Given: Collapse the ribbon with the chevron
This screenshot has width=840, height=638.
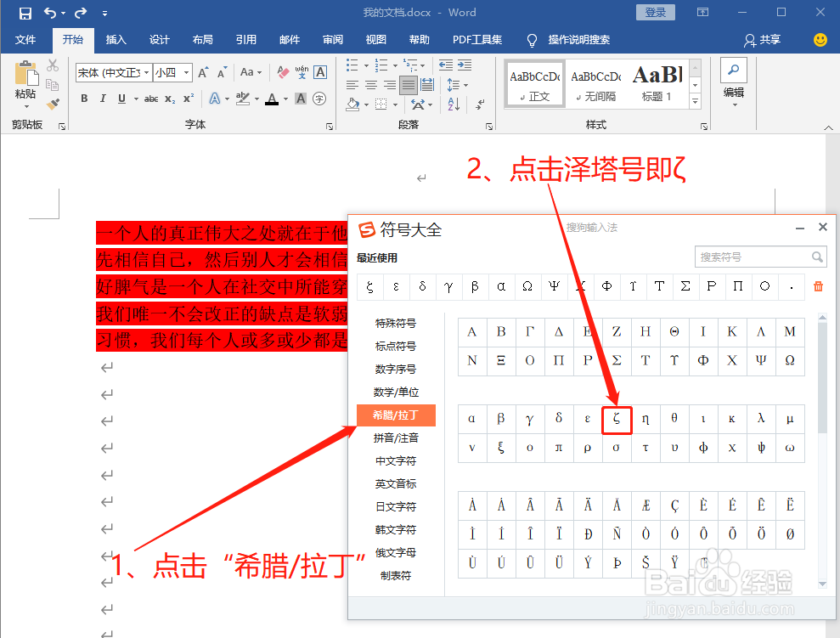Looking at the screenshot, I should click(x=828, y=127).
